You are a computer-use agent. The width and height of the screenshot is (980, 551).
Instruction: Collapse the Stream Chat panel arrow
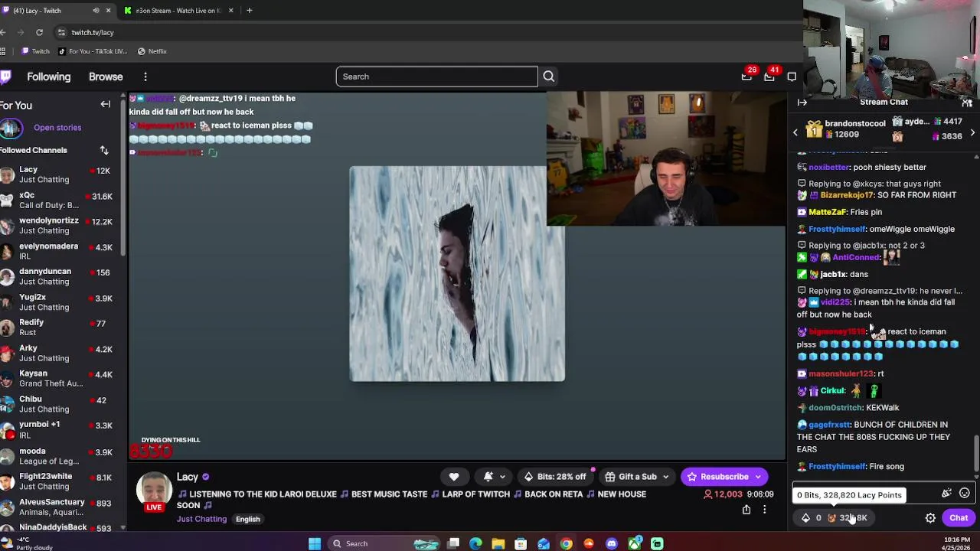click(802, 102)
